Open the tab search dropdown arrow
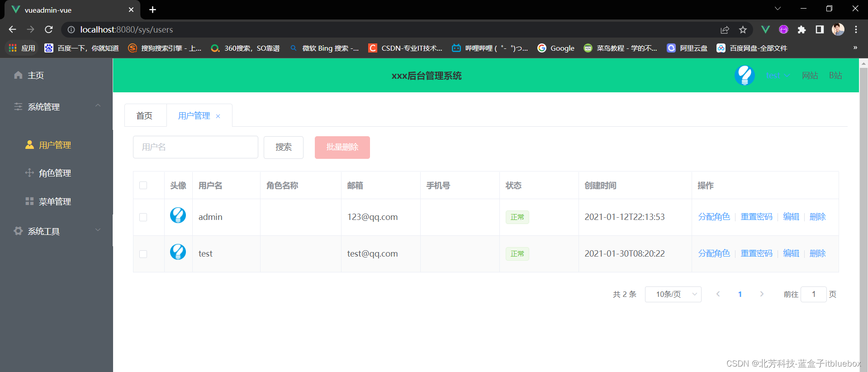Screen dimensions: 868x372 (x=778, y=9)
